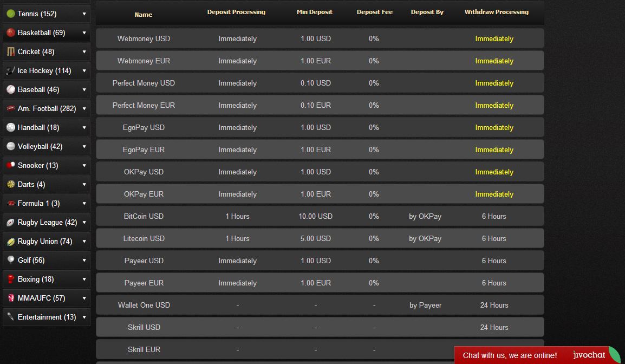Select the Perfect Money USD name
625x364 pixels.
tap(144, 83)
